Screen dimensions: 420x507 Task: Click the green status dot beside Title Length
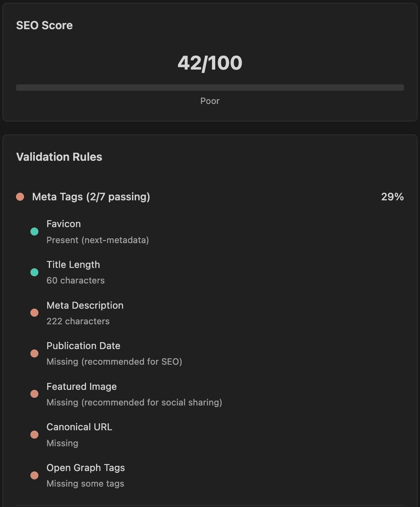coord(34,272)
